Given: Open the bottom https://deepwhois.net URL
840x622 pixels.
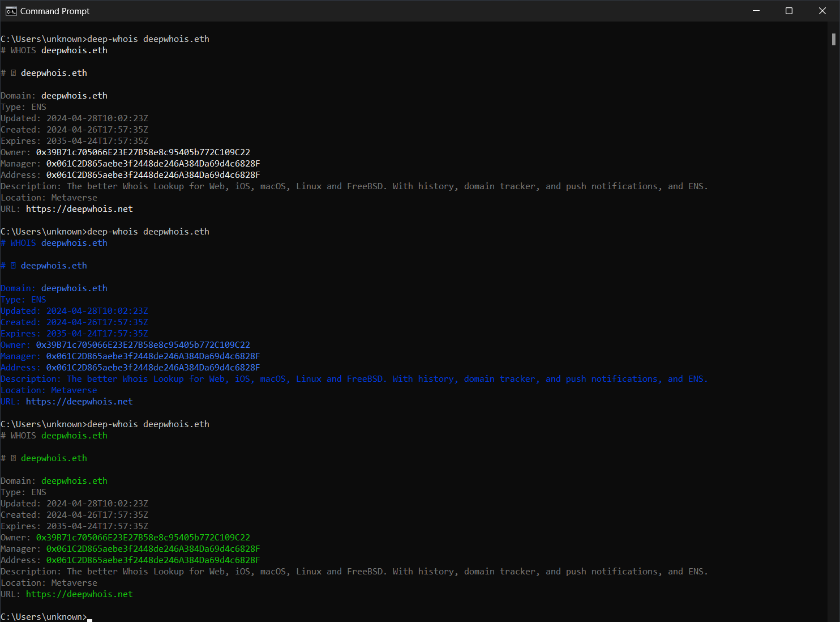Looking at the screenshot, I should (79, 594).
